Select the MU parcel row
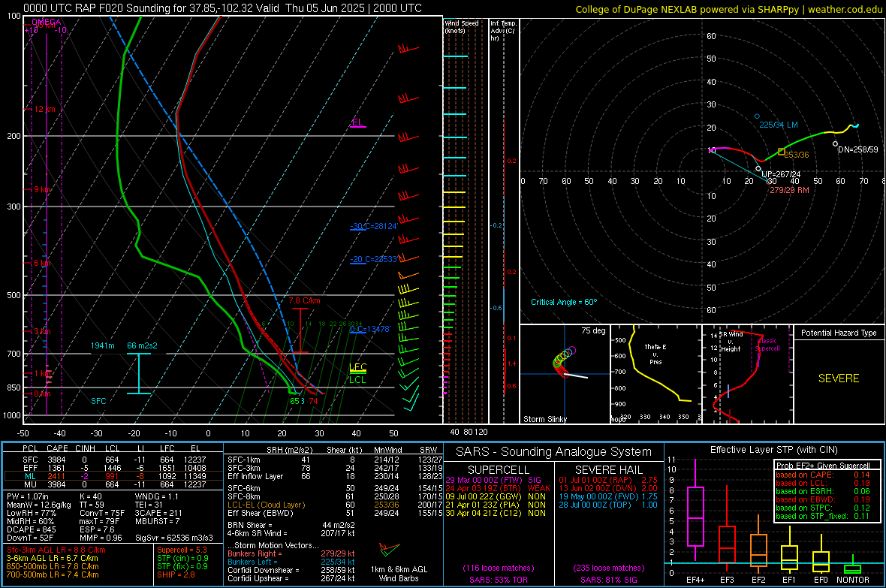 (113, 484)
